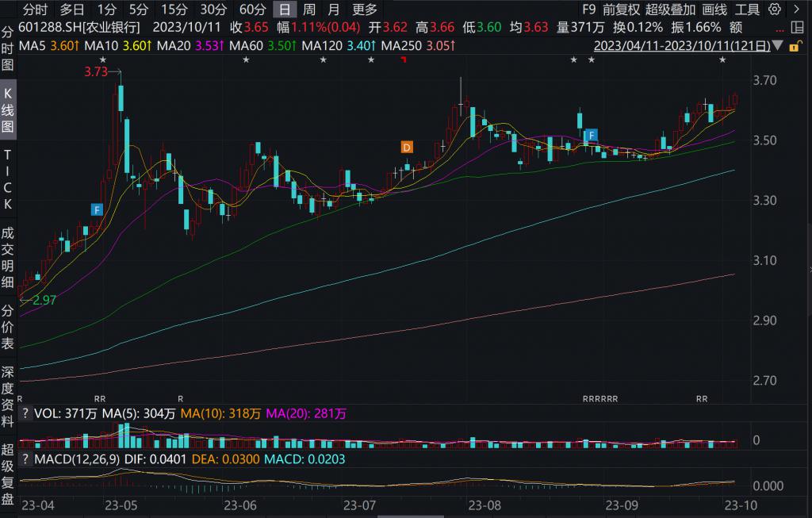
Task: Click the 振1.66% amplitude field
Action: (x=696, y=28)
